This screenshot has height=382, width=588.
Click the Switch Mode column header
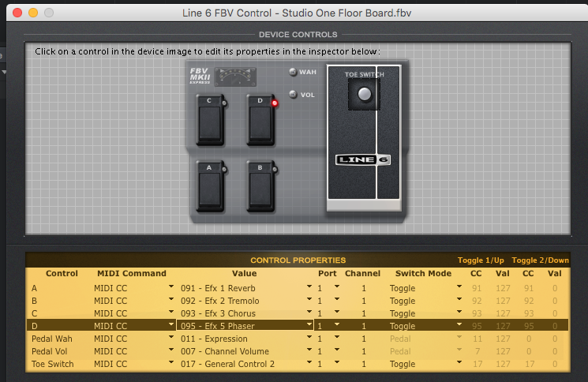(423, 273)
